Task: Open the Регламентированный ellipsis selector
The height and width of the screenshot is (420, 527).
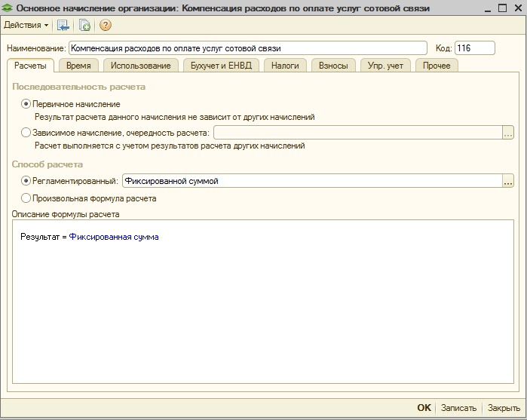Action: 508,181
